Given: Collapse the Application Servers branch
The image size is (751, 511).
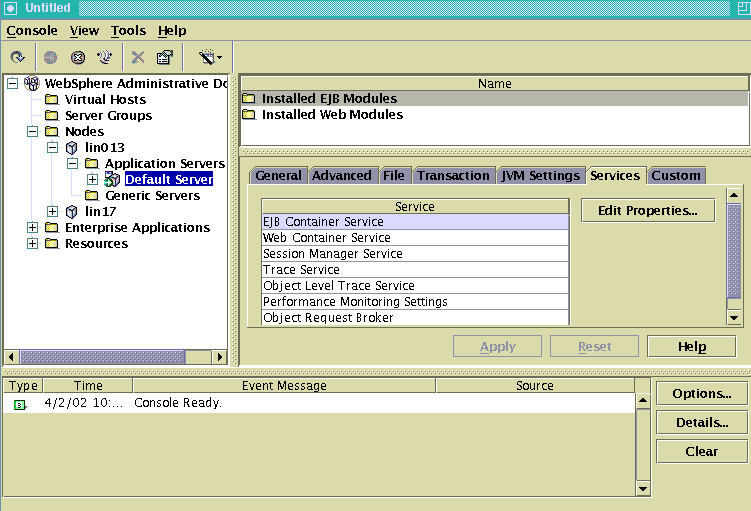Looking at the screenshot, I should 72,163.
